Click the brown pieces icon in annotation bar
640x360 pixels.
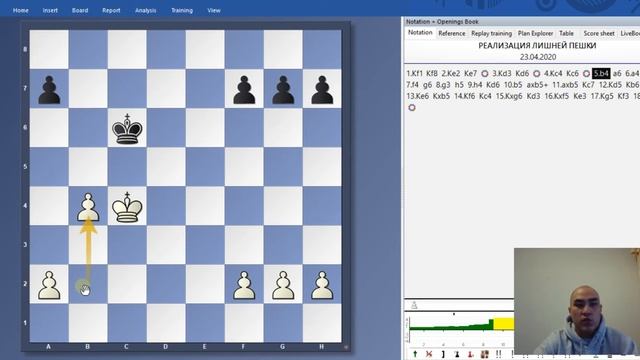[484, 354]
